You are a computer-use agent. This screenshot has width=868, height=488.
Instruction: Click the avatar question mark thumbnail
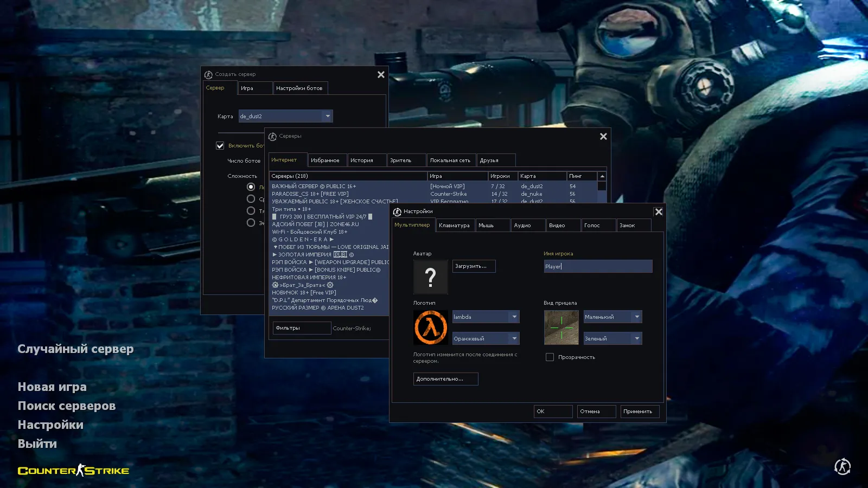pyautogui.click(x=430, y=277)
